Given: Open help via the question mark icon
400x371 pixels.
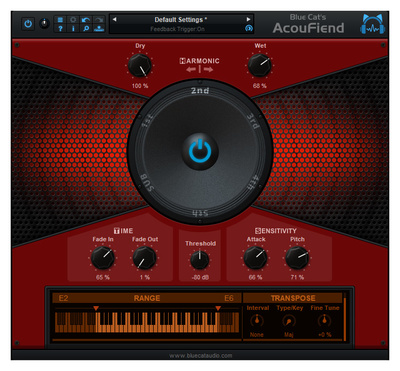Looking at the screenshot, I should [x=60, y=29].
